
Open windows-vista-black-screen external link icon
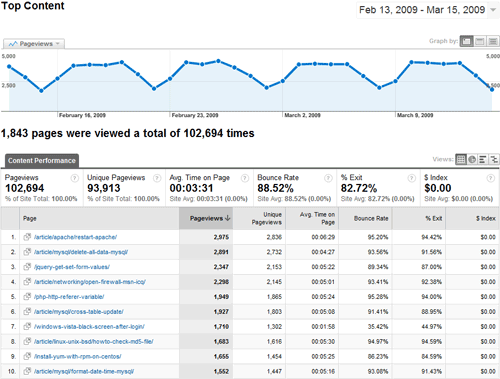coord(27,326)
